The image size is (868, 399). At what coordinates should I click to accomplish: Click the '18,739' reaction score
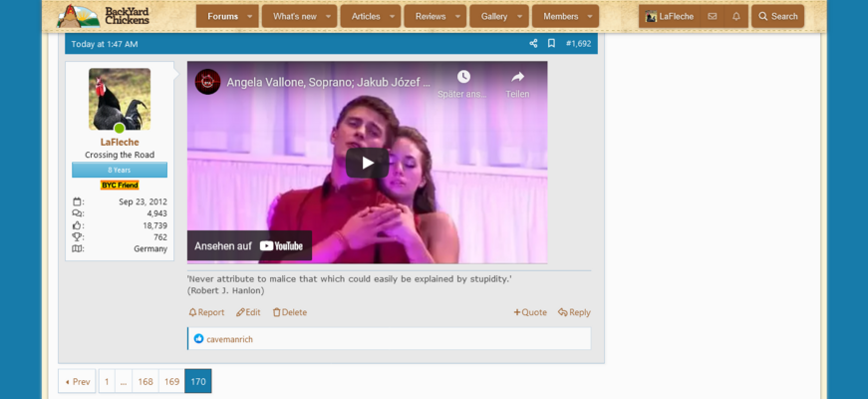(155, 225)
